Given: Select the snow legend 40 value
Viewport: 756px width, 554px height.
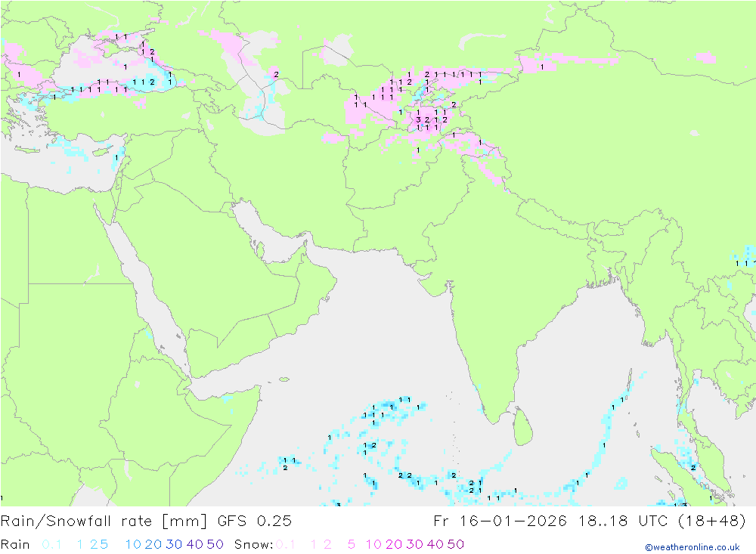Looking at the screenshot, I should pyautogui.click(x=435, y=544).
